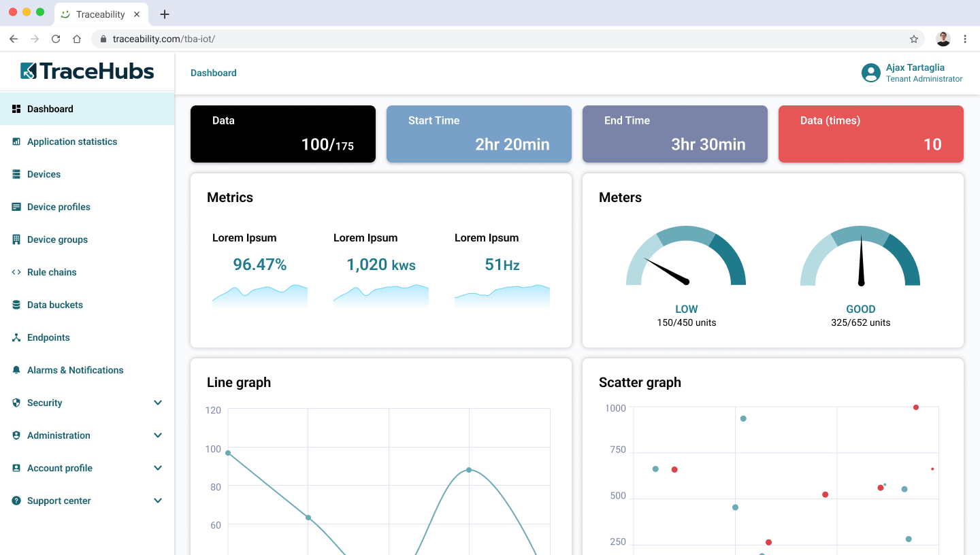Click the Devices sidebar icon
The height and width of the screenshot is (555, 980).
(16, 174)
